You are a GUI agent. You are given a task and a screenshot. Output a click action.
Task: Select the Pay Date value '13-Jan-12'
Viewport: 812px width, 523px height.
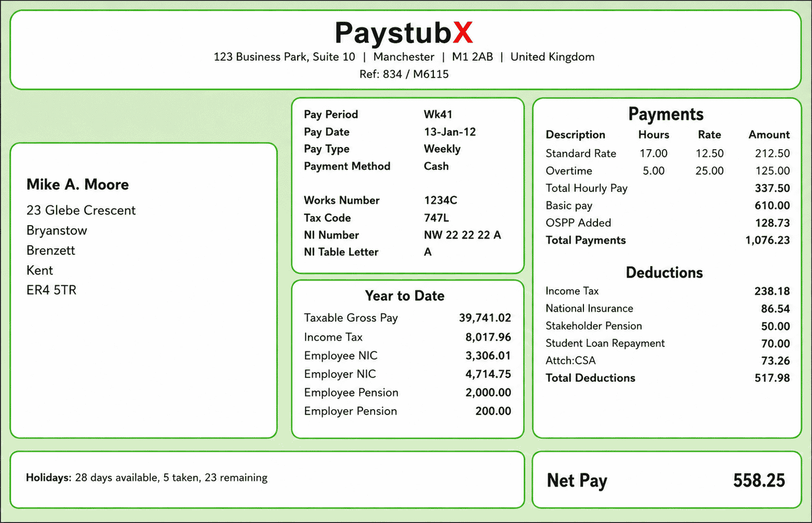(449, 132)
